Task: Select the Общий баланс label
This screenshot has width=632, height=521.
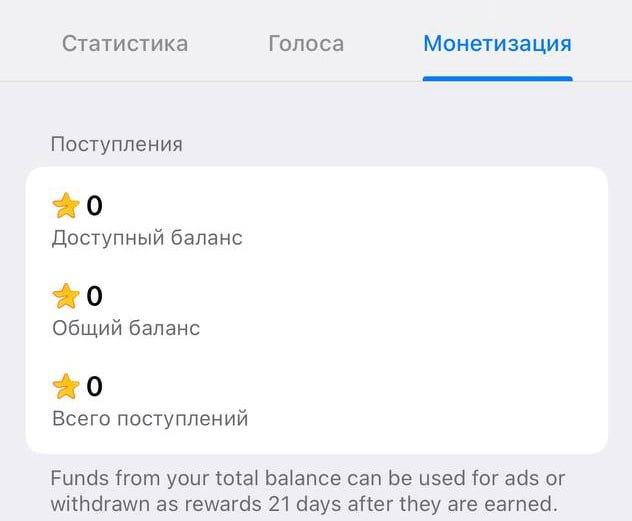Action: (x=126, y=328)
